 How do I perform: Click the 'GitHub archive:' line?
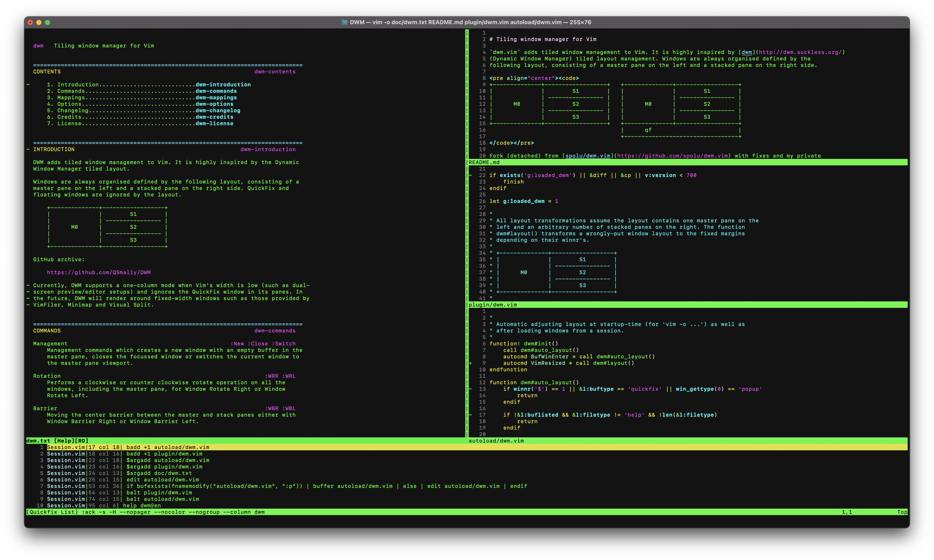coord(59,260)
